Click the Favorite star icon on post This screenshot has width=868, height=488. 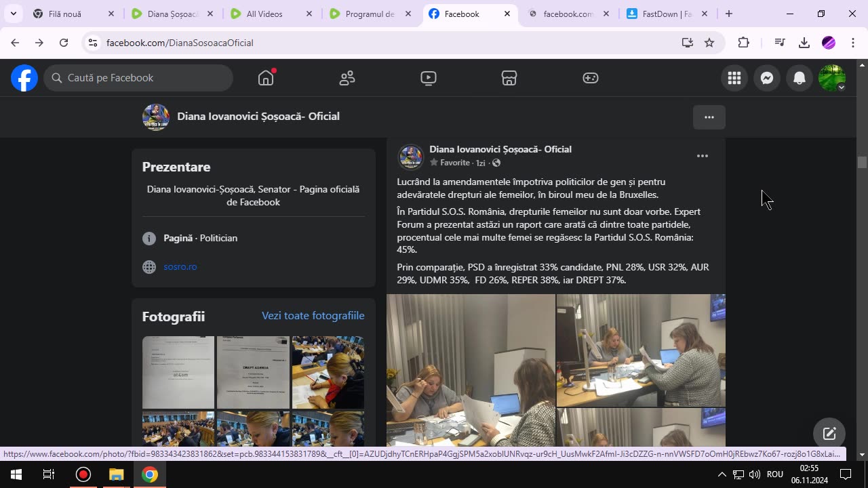point(434,163)
